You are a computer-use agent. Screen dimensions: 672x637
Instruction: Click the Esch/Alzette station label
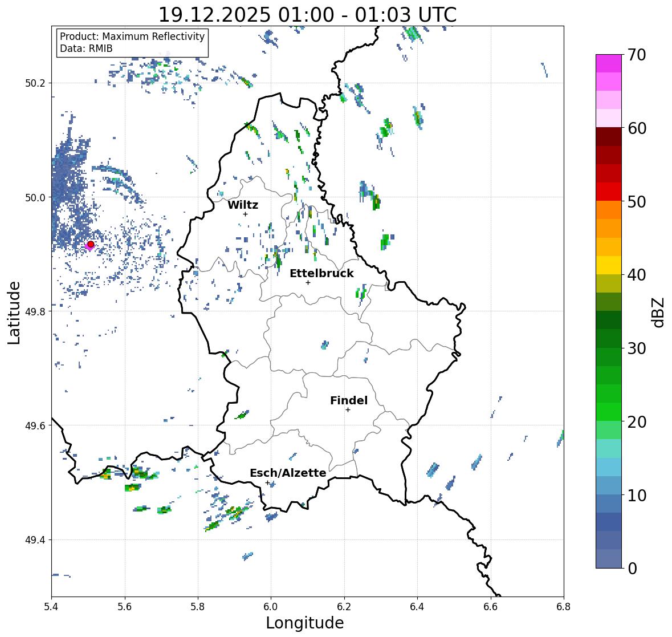288,473
